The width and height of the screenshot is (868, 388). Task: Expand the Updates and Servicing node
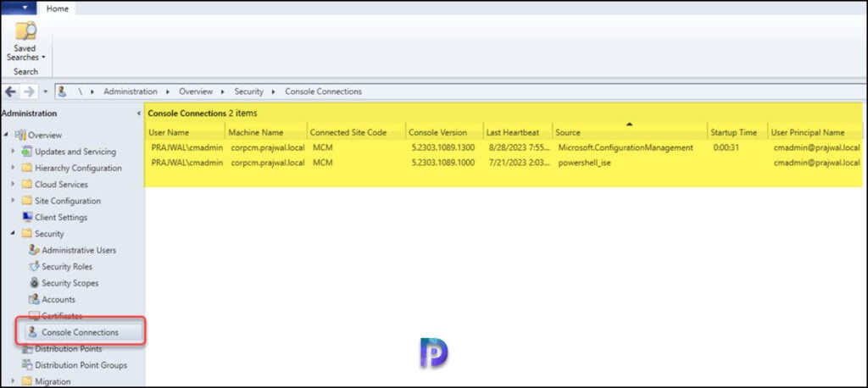coord(13,151)
